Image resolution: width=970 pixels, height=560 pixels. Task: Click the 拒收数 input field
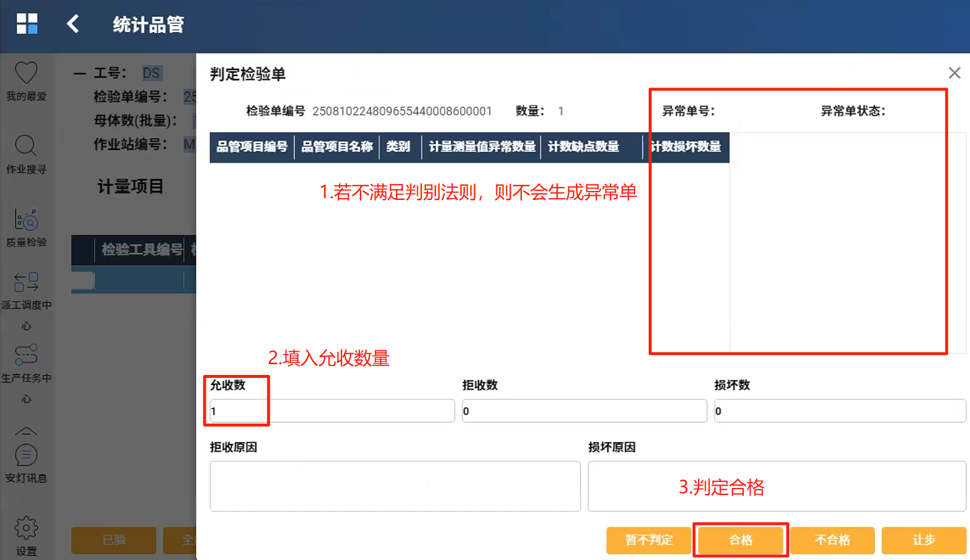pos(584,411)
